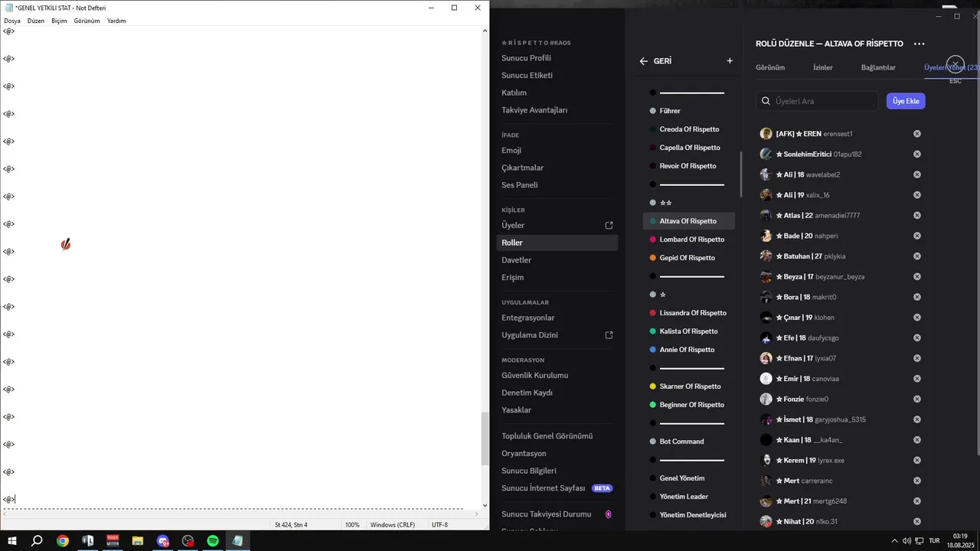Viewport: 980px width, 551px height.
Task: Click the taskbar search magnifier
Action: tap(37, 541)
